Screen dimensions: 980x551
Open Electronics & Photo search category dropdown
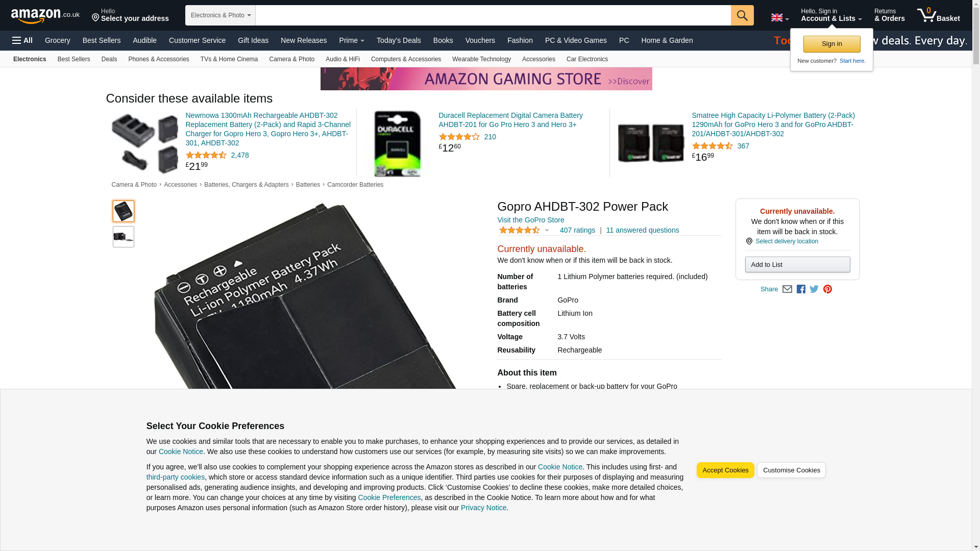click(220, 15)
